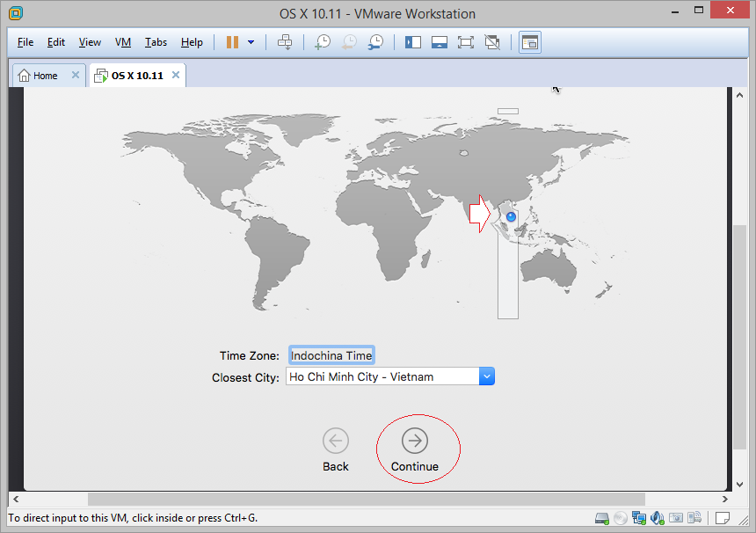Click the USB device status icon
756x533 pixels.
694,519
